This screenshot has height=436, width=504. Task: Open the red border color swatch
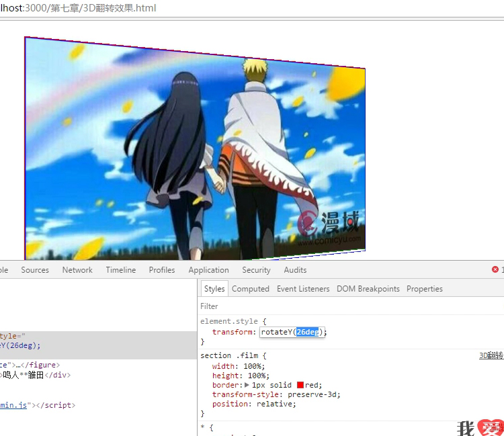(300, 385)
